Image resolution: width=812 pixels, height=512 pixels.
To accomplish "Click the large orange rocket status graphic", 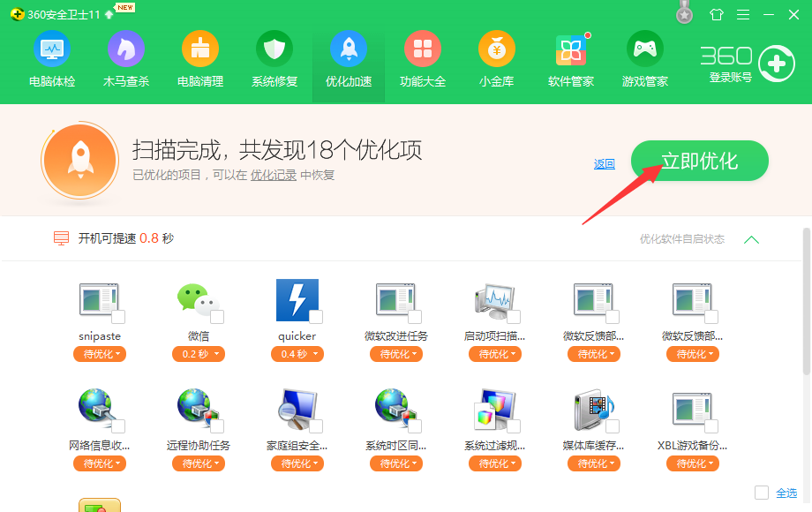I will [79, 161].
